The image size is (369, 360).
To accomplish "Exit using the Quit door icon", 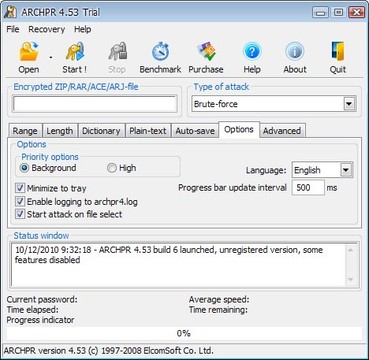I will click(x=337, y=52).
